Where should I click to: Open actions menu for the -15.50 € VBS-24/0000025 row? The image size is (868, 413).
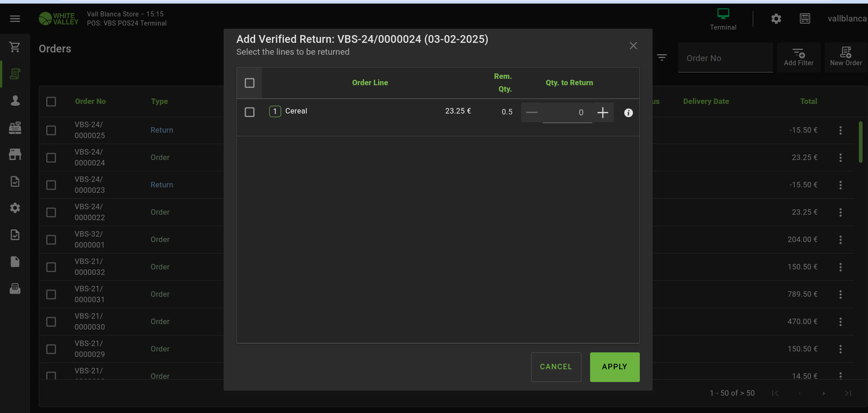840,130
